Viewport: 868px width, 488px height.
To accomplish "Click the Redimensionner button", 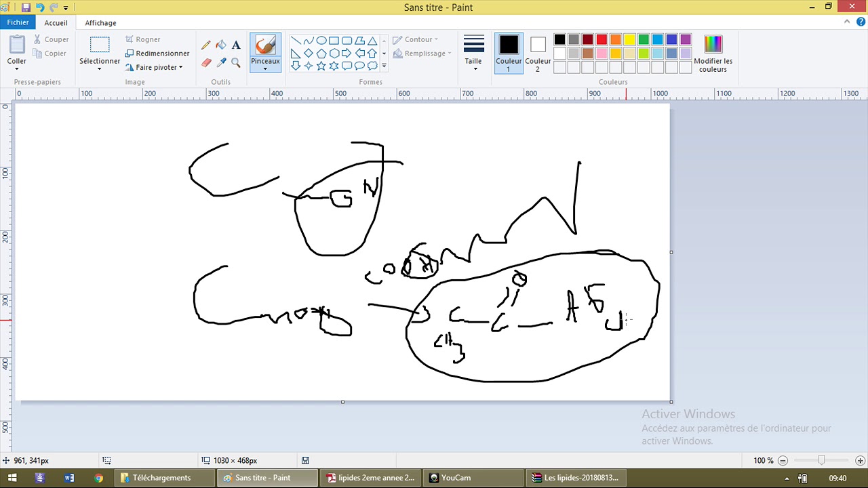I will click(157, 54).
